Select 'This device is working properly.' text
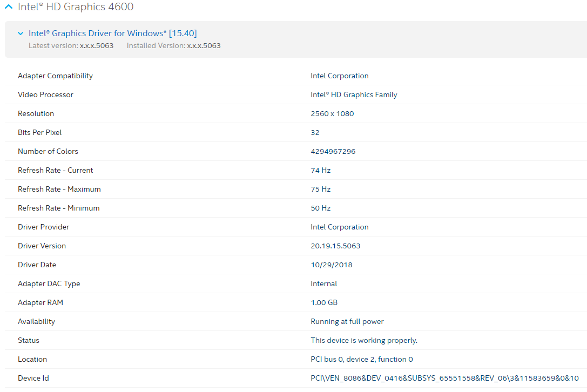The image size is (587, 392). 364,340
